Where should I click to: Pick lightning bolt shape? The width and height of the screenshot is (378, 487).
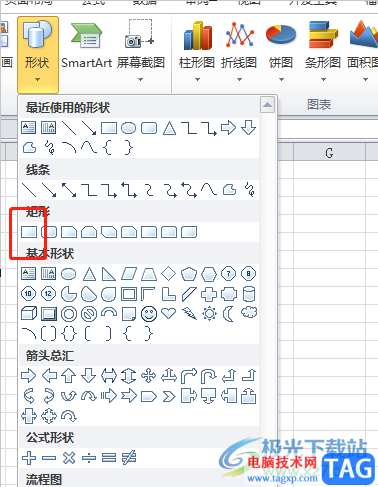tap(189, 313)
